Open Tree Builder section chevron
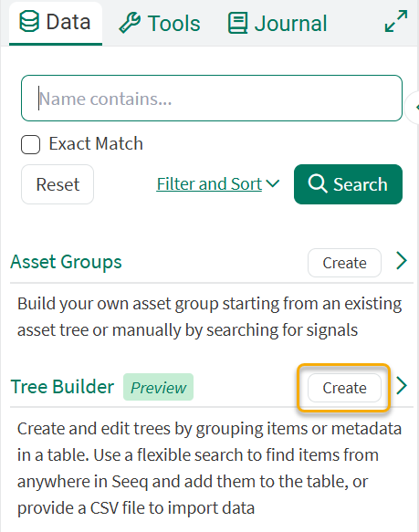Image resolution: width=419 pixels, height=532 pixels. click(x=402, y=386)
